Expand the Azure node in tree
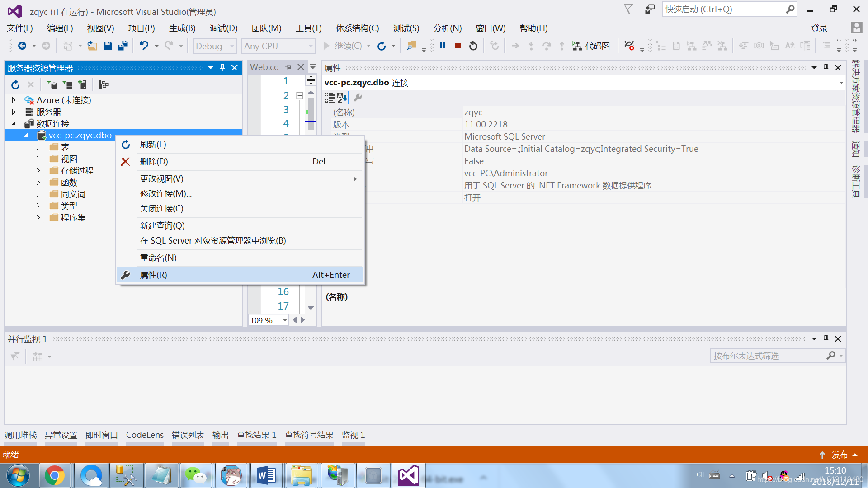 (x=14, y=100)
